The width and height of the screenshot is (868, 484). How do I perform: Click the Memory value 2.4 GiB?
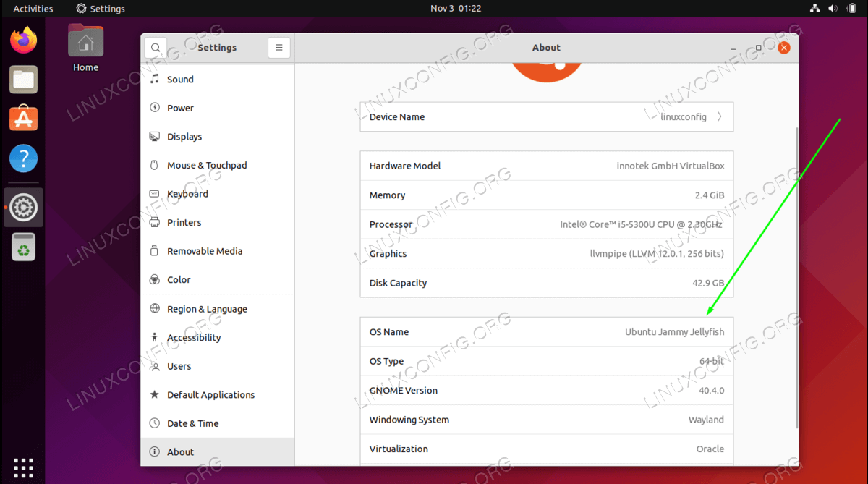coord(710,195)
